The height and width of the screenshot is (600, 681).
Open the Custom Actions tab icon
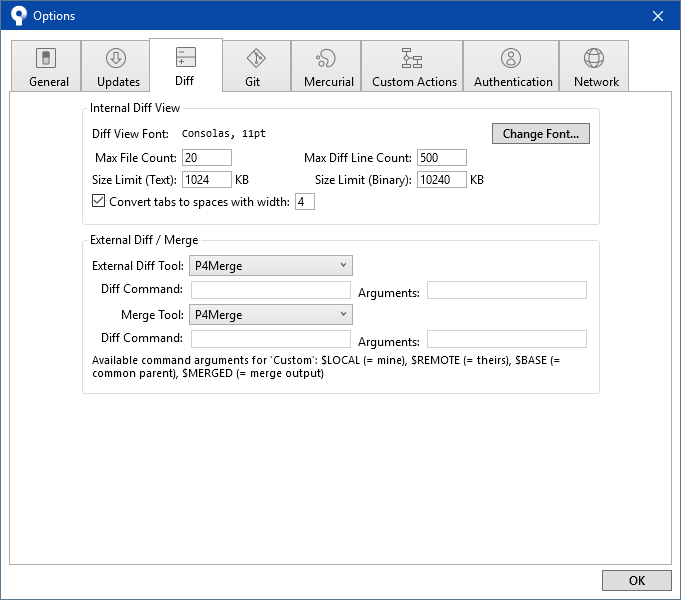pyautogui.click(x=412, y=58)
